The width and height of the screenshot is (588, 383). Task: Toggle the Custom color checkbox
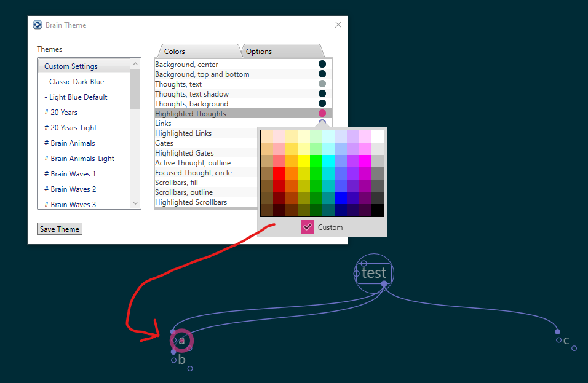click(x=308, y=227)
